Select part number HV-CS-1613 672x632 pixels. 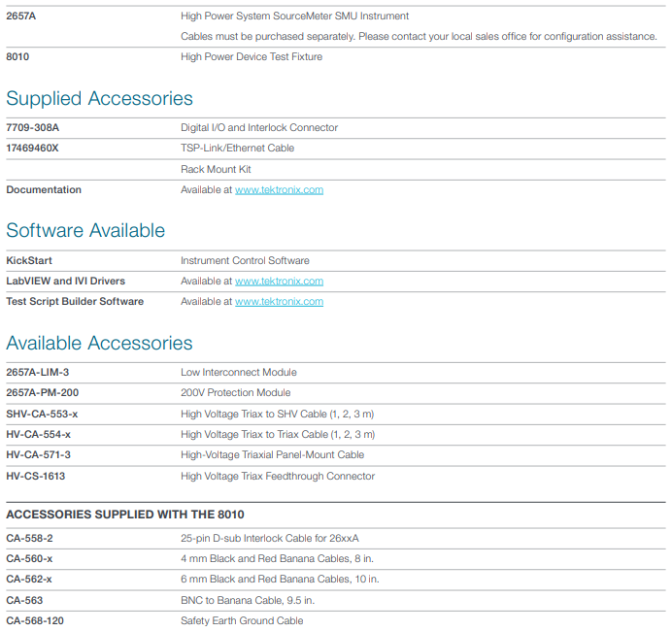[x=36, y=477]
